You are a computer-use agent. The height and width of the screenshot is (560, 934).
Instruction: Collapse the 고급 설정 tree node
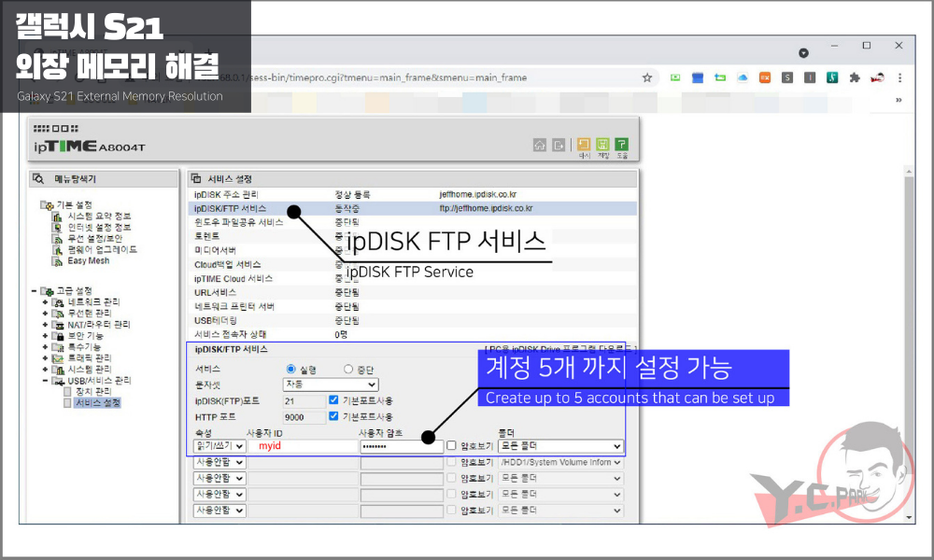[x=34, y=290]
